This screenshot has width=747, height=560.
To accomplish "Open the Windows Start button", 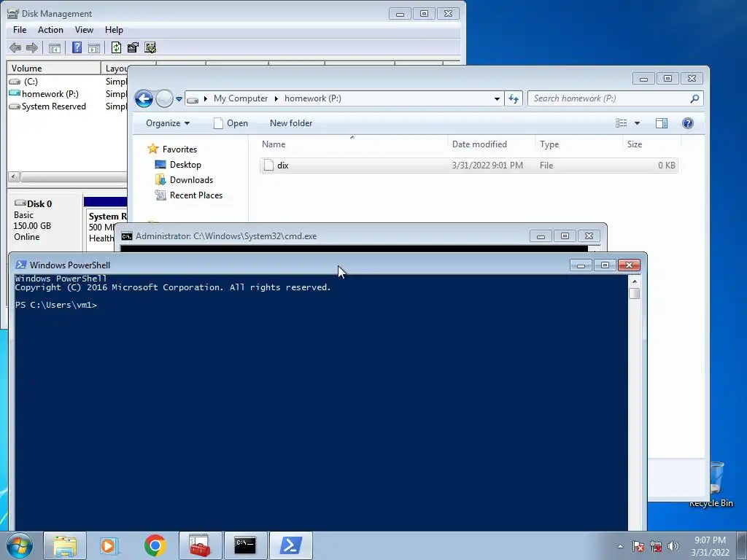I will (20, 545).
